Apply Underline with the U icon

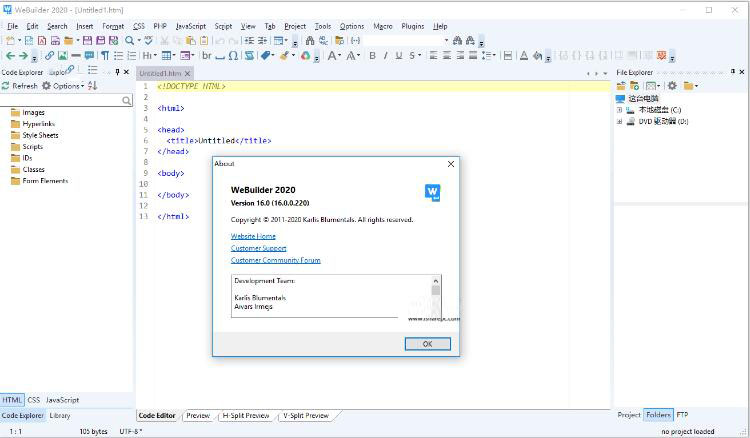[x=398, y=55]
